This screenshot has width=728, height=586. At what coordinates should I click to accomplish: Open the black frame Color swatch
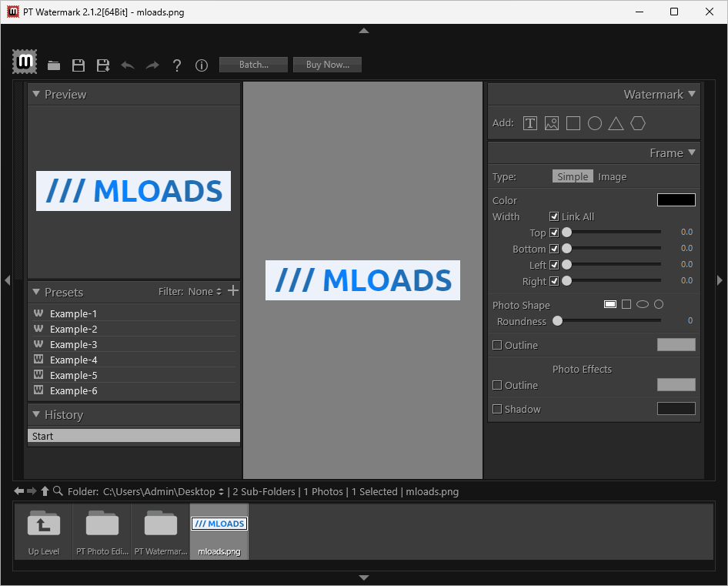coord(676,200)
